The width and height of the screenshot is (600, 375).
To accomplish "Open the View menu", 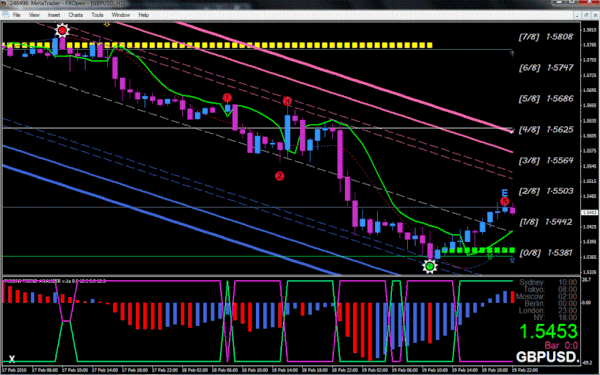I will click(x=34, y=15).
